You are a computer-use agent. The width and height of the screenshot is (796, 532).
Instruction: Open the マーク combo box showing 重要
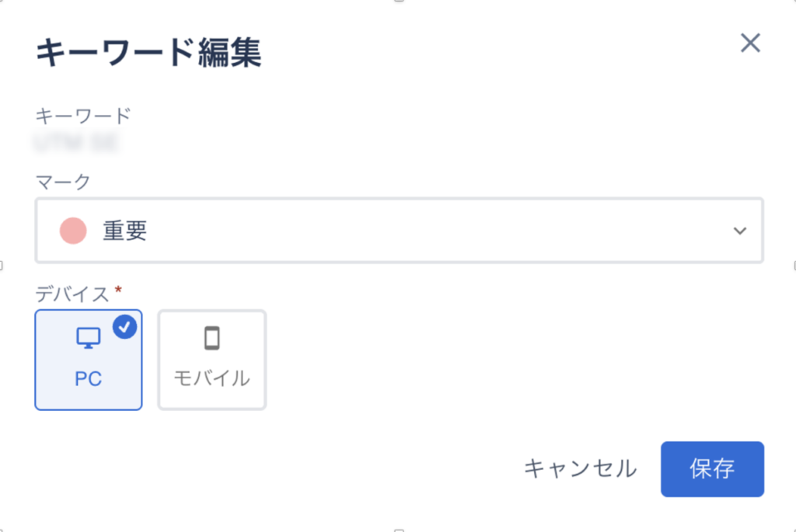399,230
